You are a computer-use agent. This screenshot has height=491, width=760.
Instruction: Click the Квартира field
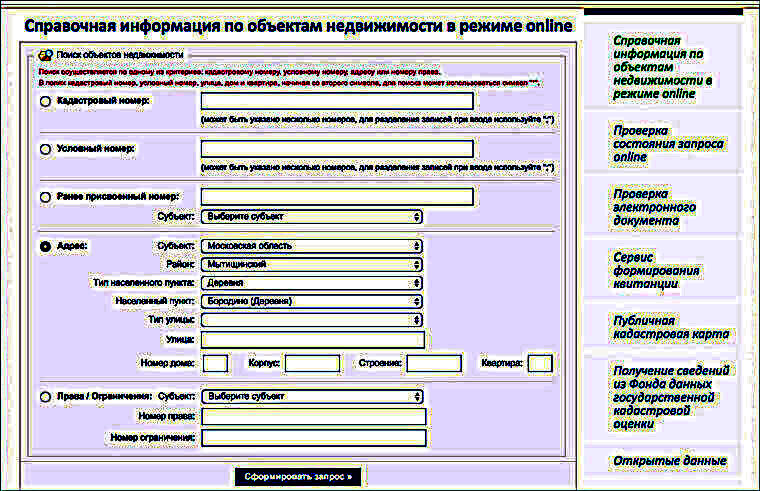540,364
